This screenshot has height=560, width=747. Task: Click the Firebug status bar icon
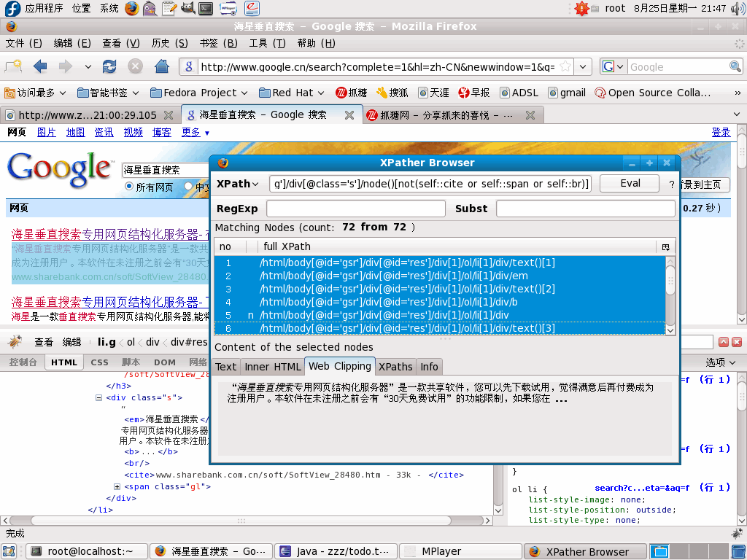click(737, 533)
